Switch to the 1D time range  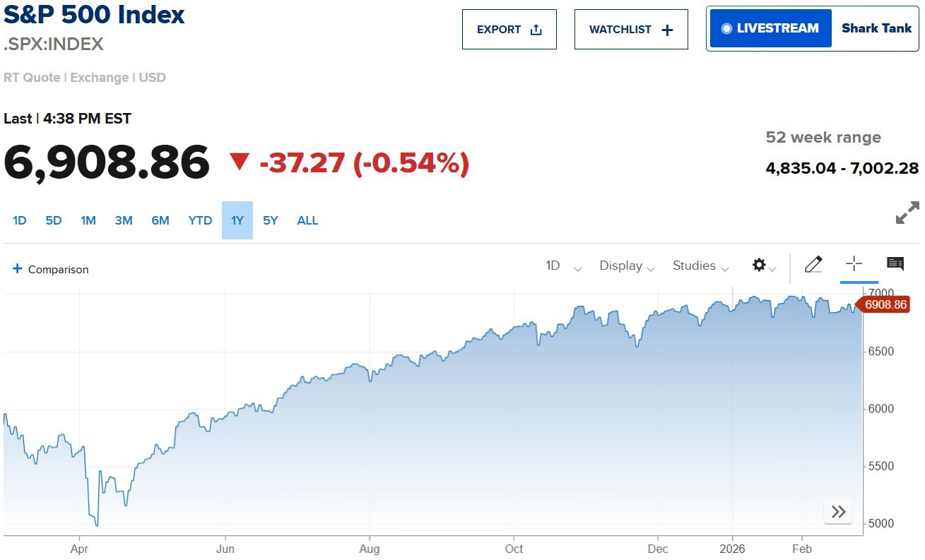pos(20,220)
